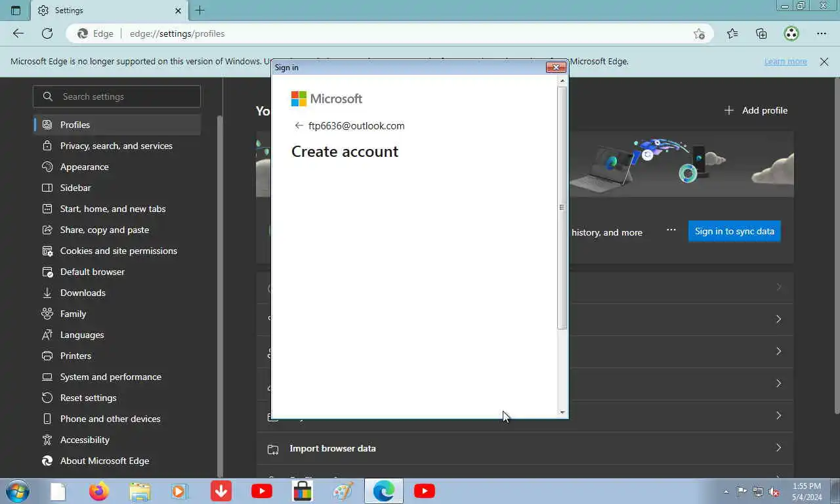
Task: Open Phone and other devices
Action: 117,419
